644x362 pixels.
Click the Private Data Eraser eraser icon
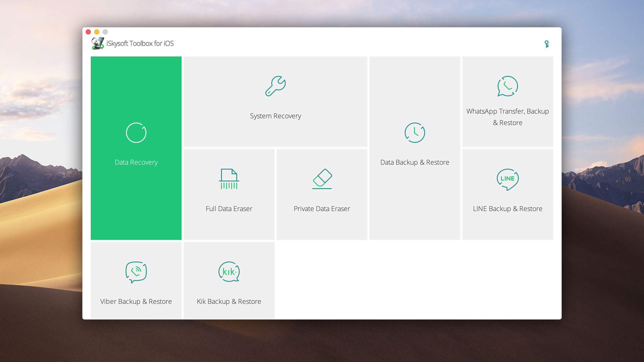pyautogui.click(x=322, y=179)
